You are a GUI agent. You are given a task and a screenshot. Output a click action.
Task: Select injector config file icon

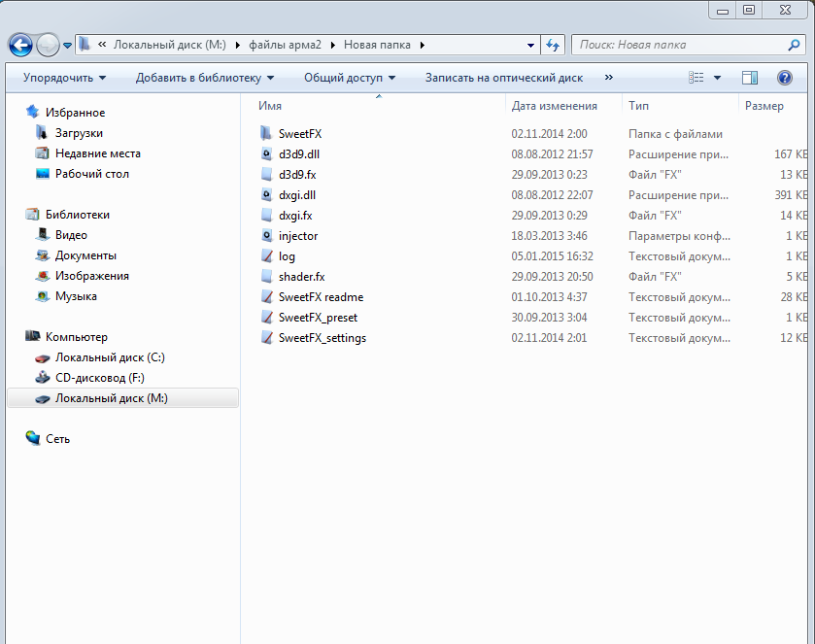pos(266,235)
